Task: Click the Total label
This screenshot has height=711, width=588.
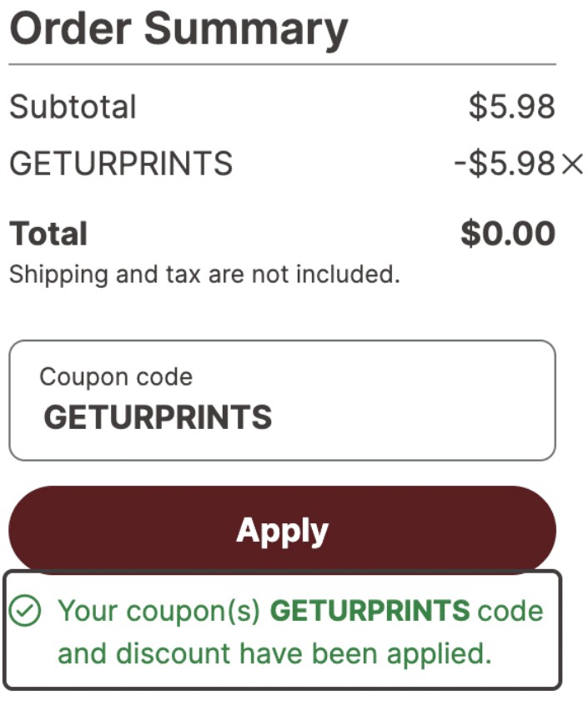Action: tap(47, 233)
